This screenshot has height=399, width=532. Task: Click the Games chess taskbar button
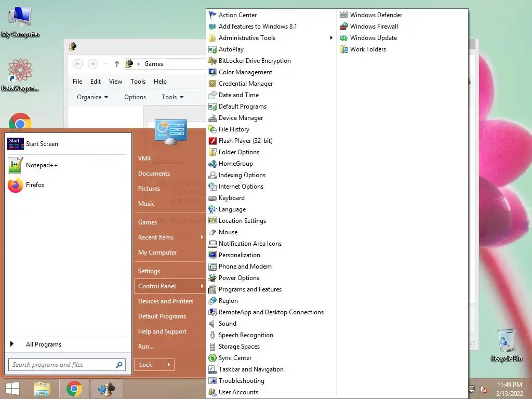107,389
